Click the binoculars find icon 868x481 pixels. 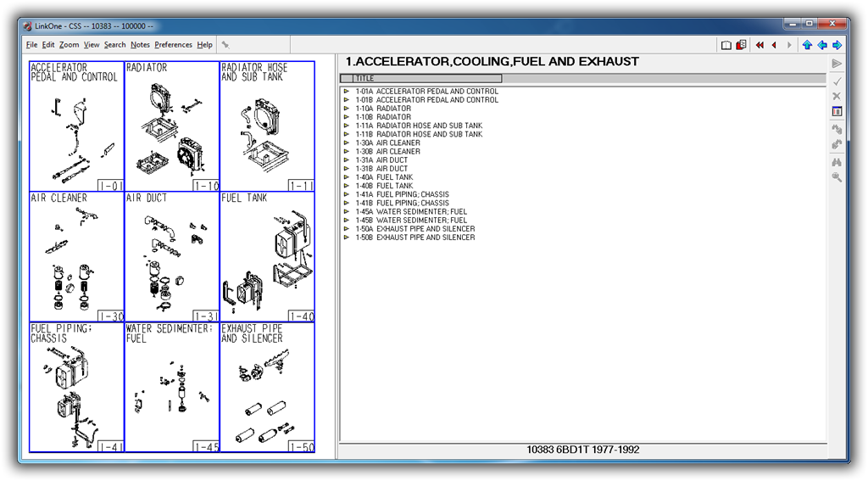837,162
